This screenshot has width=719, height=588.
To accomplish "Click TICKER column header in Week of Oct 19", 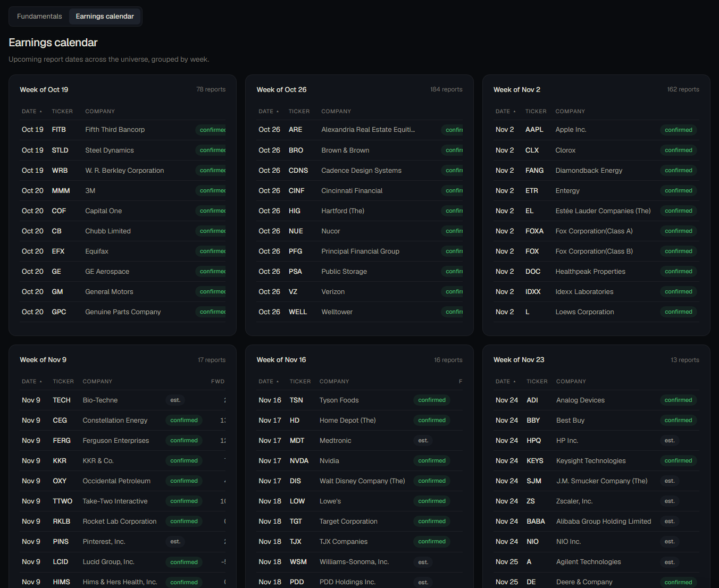I will [62, 112].
